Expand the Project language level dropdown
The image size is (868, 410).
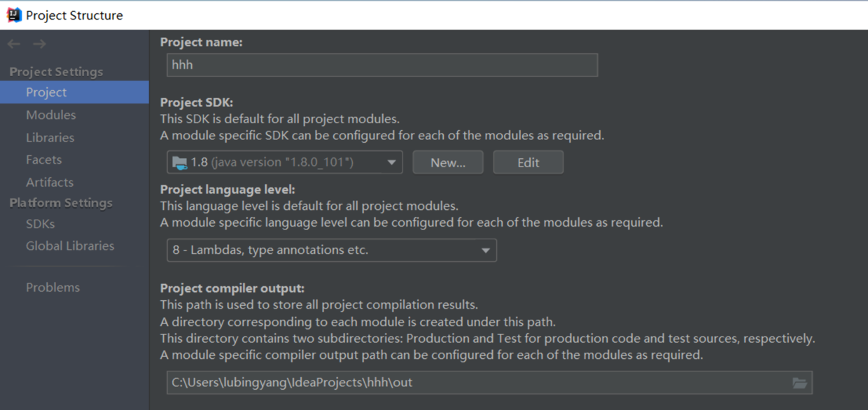(x=331, y=250)
